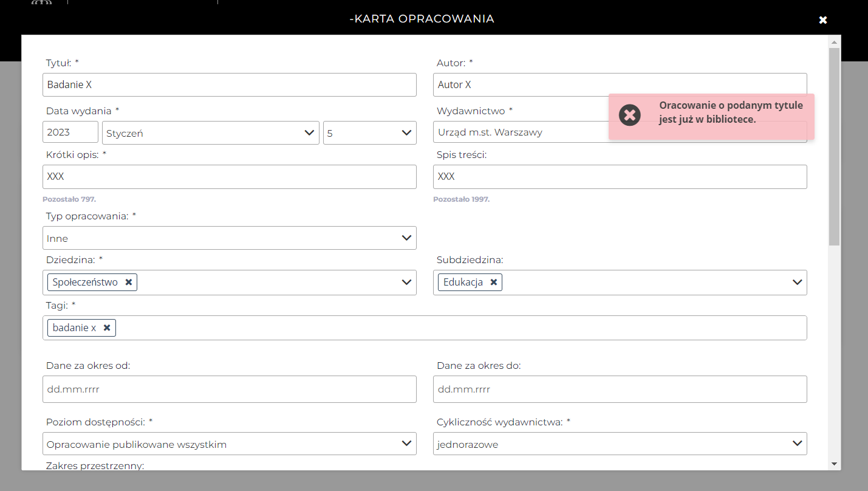Click the Autor input field

coord(620,85)
